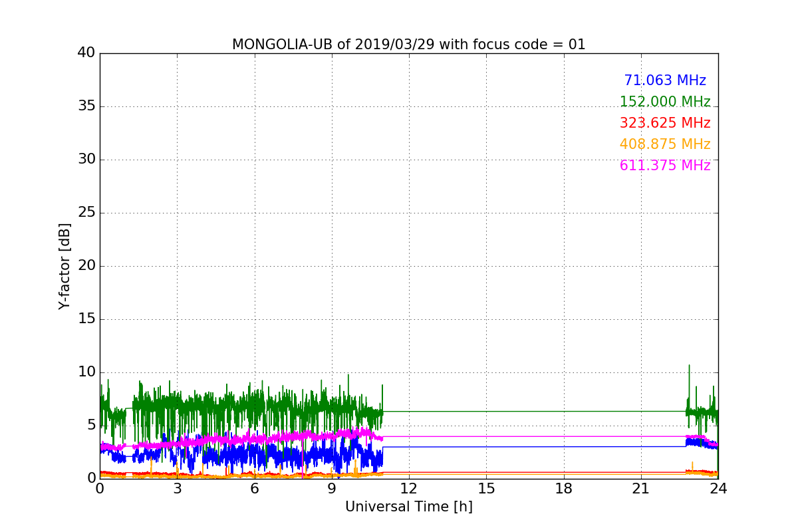Click x-axis tick label 21
798x532 pixels.
641,489
